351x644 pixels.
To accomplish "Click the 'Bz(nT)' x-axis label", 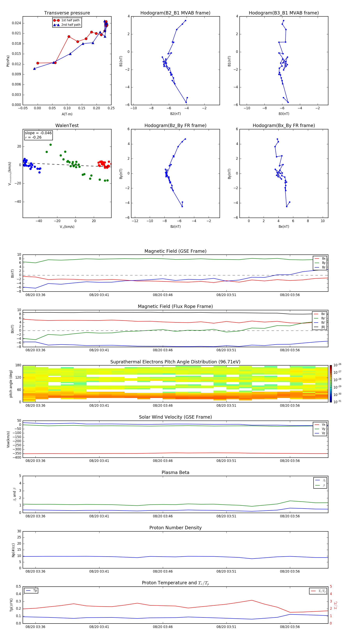I will [175, 227].
